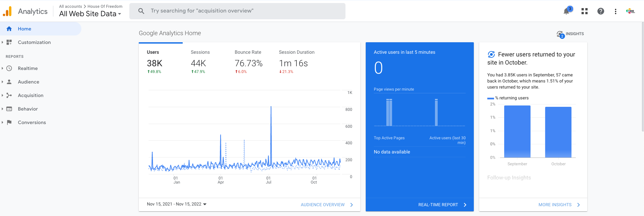Image resolution: width=644 pixels, height=216 pixels.
Task: Click the search box for acquisition overview
Action: coord(237,11)
